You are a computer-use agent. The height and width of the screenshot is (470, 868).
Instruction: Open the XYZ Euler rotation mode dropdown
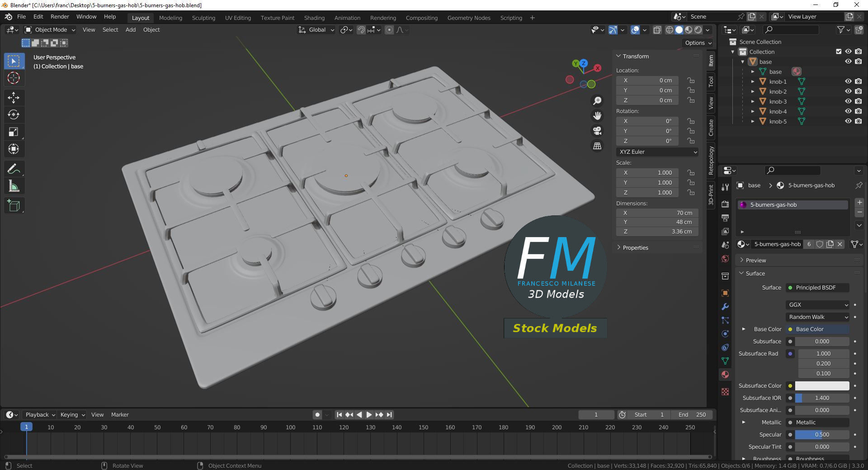click(x=657, y=152)
